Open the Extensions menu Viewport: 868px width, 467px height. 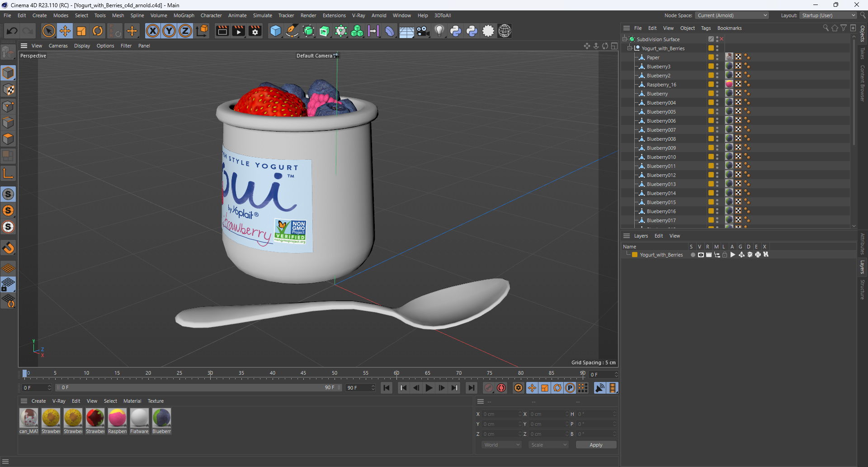point(334,15)
